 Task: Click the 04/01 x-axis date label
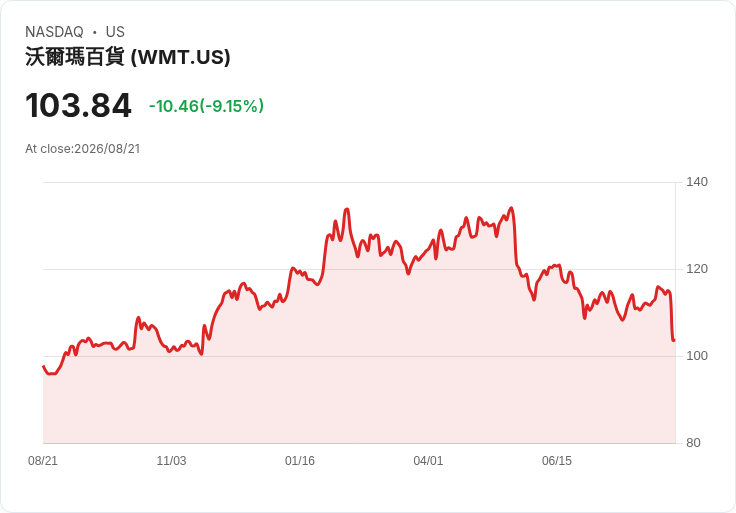coord(428,461)
